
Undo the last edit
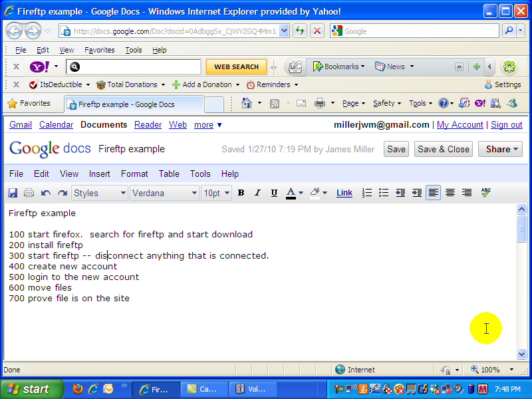45,193
